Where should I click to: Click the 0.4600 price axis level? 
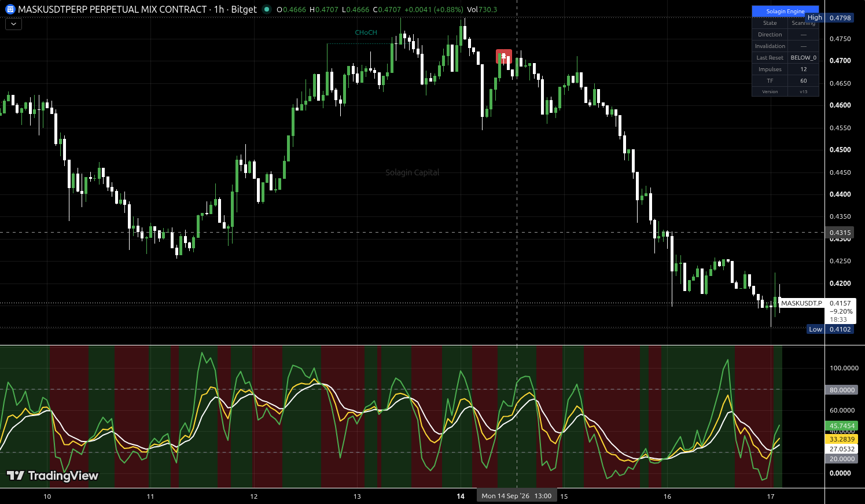pos(840,105)
